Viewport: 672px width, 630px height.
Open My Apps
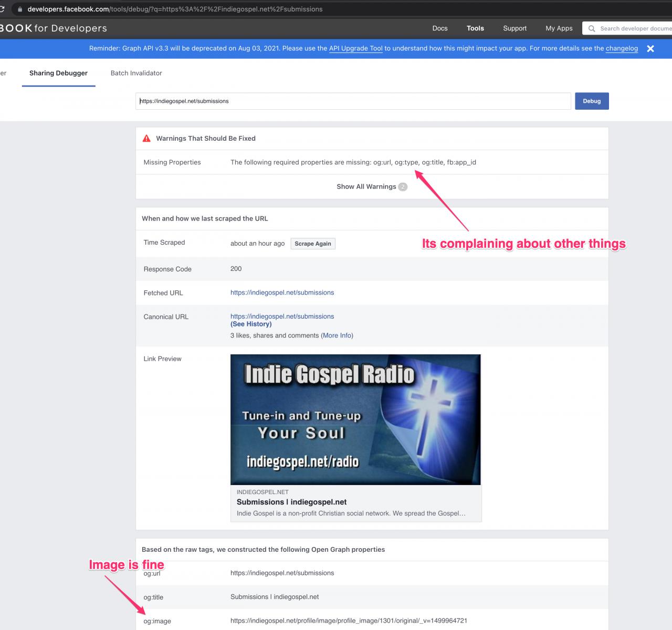click(559, 28)
